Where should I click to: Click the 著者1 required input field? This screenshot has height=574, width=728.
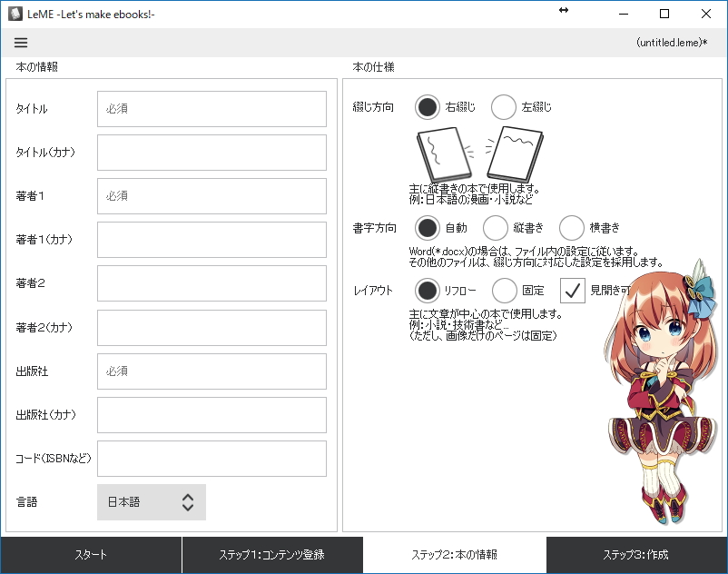(211, 196)
